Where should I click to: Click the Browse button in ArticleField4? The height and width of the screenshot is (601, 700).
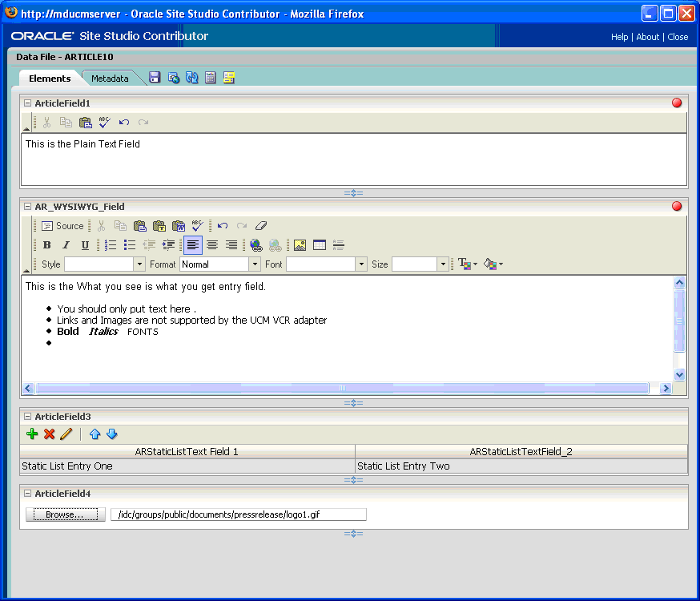64,514
